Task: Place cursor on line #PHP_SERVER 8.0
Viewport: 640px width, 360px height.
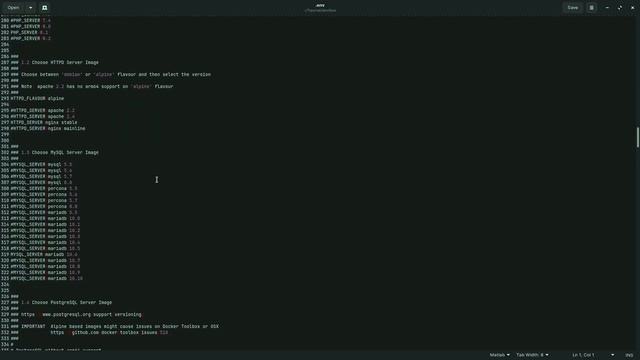Action: click(x=31, y=27)
